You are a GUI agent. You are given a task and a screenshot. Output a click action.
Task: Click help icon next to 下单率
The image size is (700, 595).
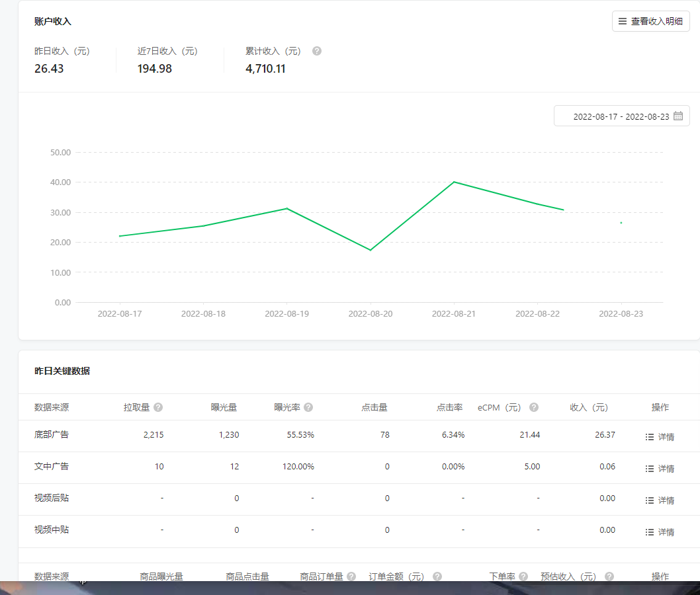coord(523,576)
